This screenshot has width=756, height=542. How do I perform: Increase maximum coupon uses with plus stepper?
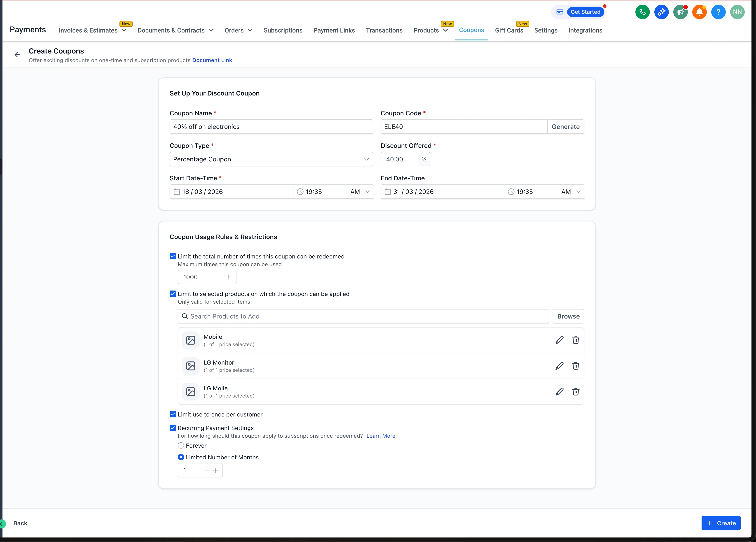click(229, 277)
